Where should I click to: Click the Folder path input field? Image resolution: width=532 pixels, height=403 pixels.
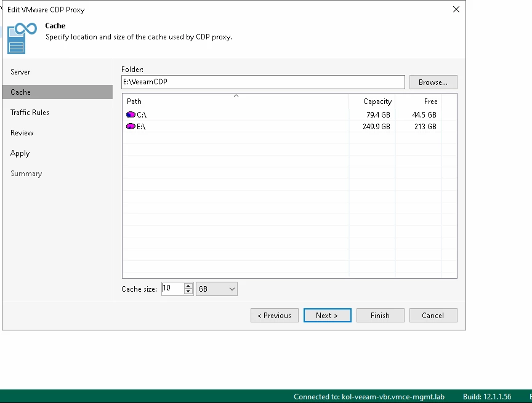click(x=263, y=82)
